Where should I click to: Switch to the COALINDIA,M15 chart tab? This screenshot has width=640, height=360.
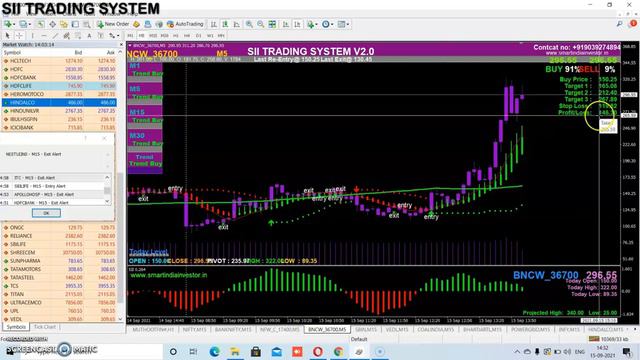tap(436, 329)
